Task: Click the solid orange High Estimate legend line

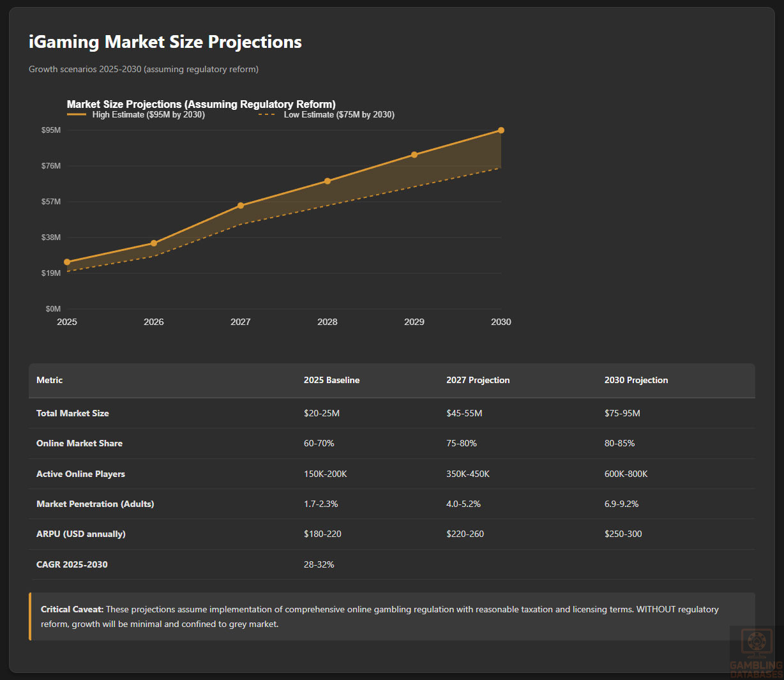Action: pos(77,115)
